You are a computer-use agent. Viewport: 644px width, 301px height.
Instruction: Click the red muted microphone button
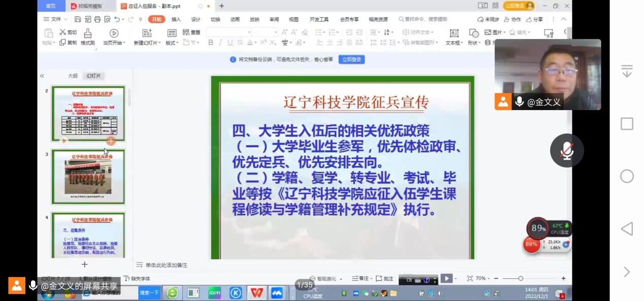coord(567,151)
